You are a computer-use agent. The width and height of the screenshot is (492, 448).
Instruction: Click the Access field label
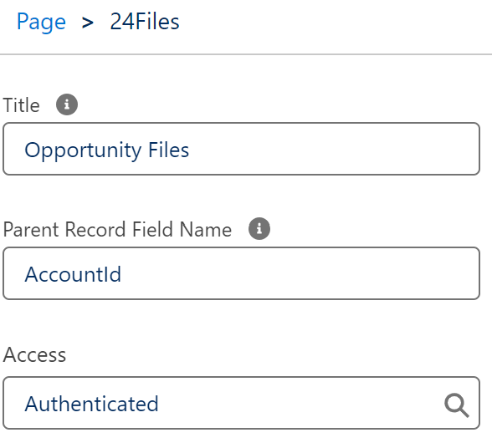point(34,354)
